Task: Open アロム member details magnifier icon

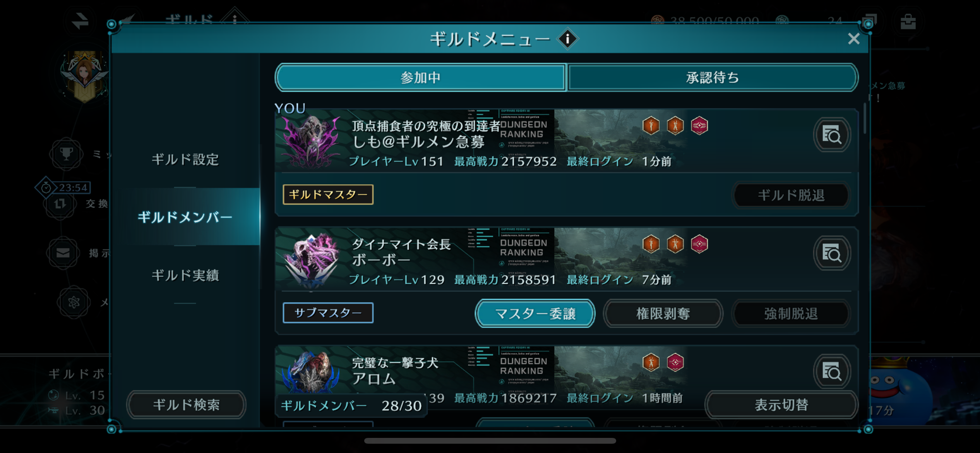Action: [x=832, y=372]
